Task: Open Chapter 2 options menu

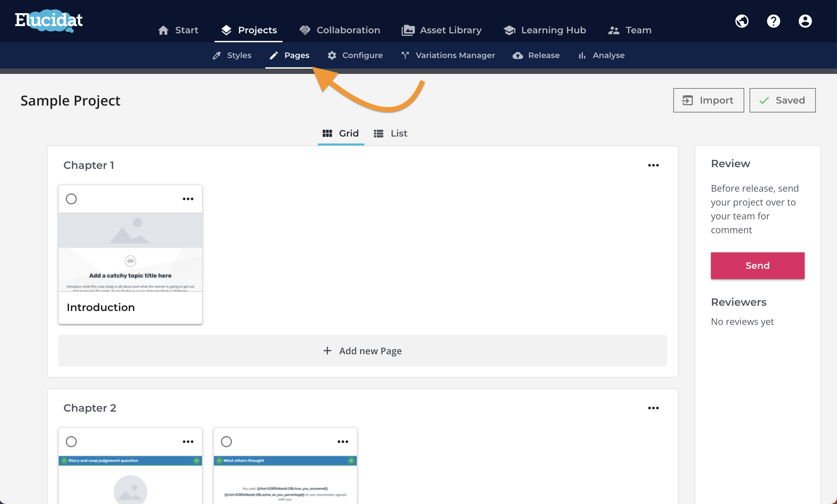Action: tap(653, 408)
